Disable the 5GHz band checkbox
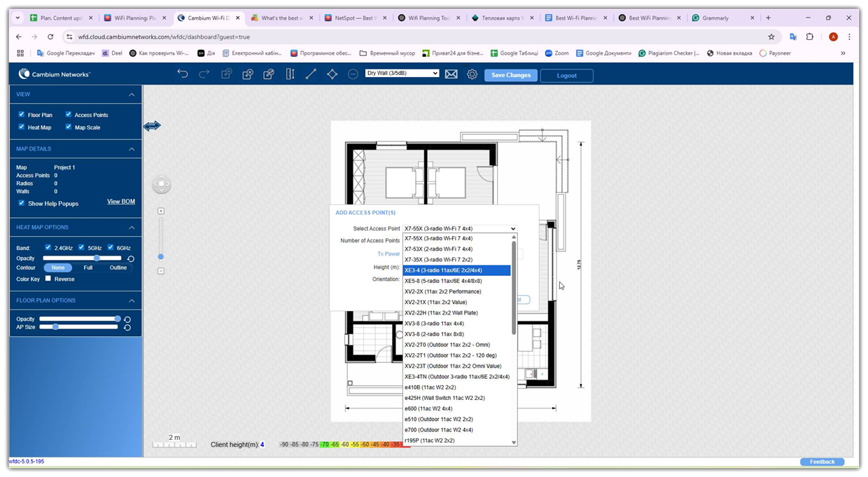This screenshot has height=477, width=868. [80, 247]
